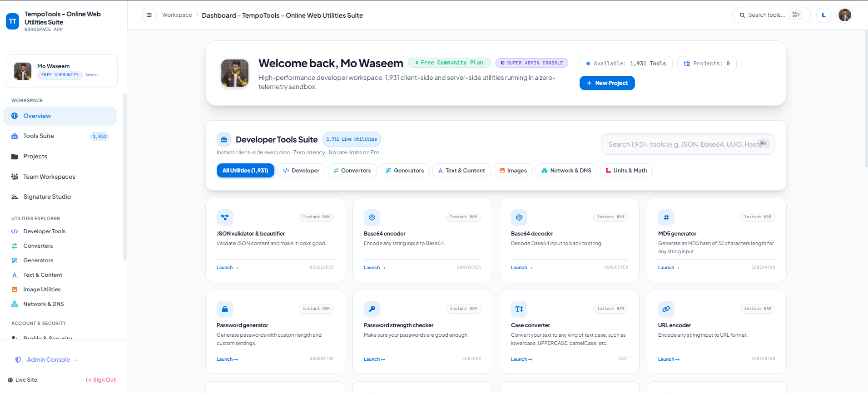Click the large Mo Waseem welcome avatar
The height and width of the screenshot is (393, 868).
click(x=235, y=73)
